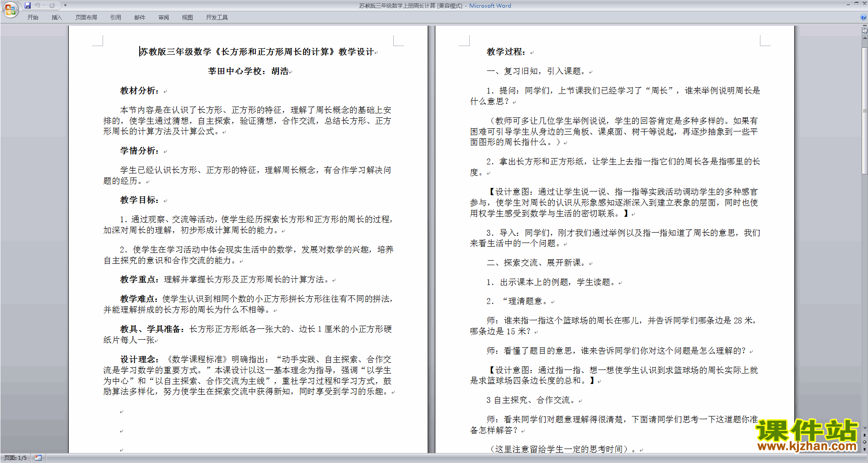Open the 插入 ribbon tab
This screenshot has height=463, width=868.
tap(57, 18)
